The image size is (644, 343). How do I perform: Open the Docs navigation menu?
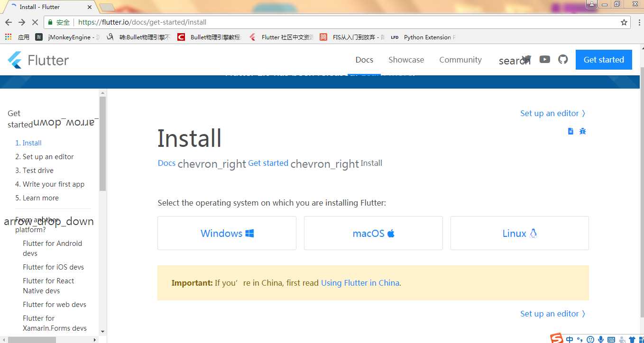tap(364, 60)
